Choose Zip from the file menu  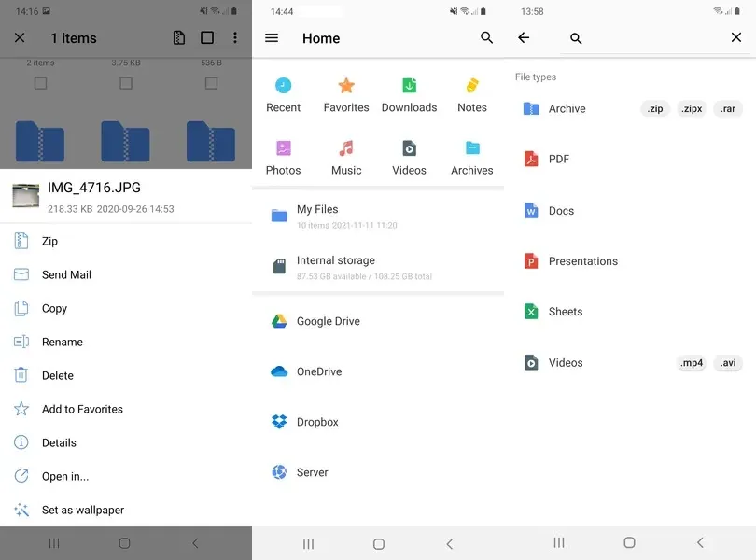click(x=126, y=241)
